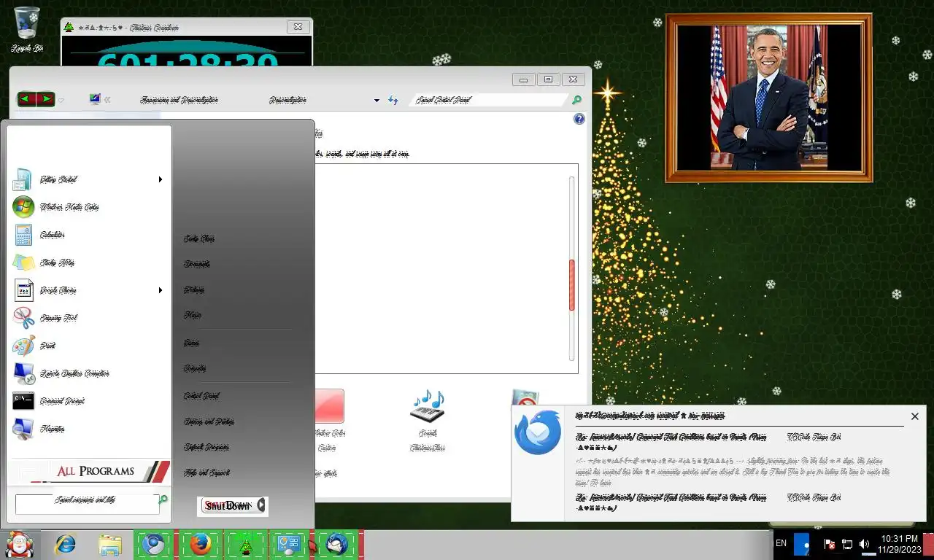934x560 pixels.
Task: Launch Remote Desktop Connection from the Start menu
Action: (x=74, y=373)
